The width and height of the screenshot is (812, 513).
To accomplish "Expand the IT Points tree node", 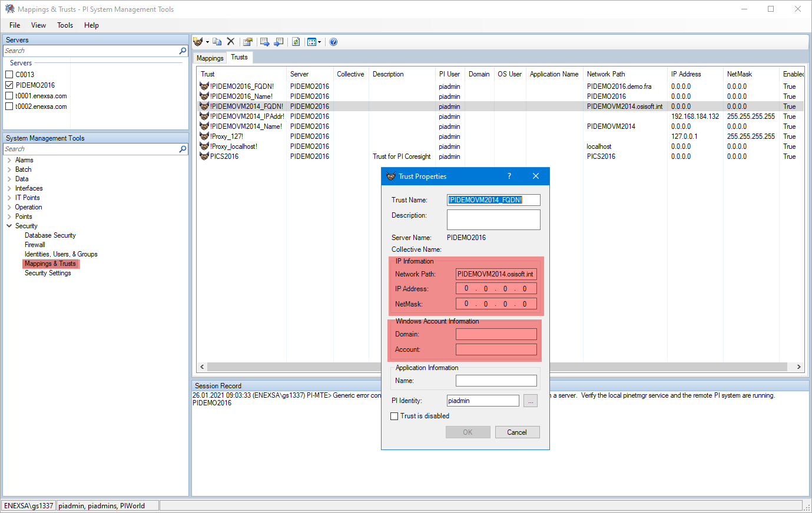I will (9, 198).
